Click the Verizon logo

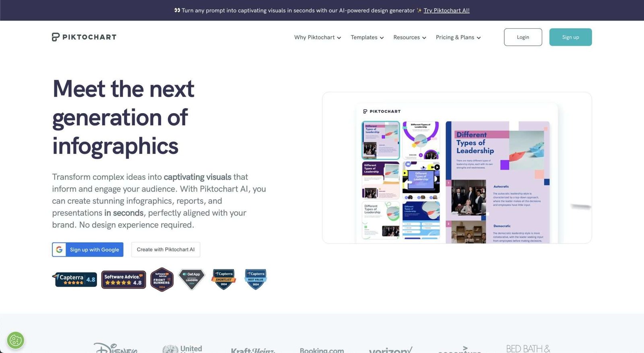click(x=390, y=350)
